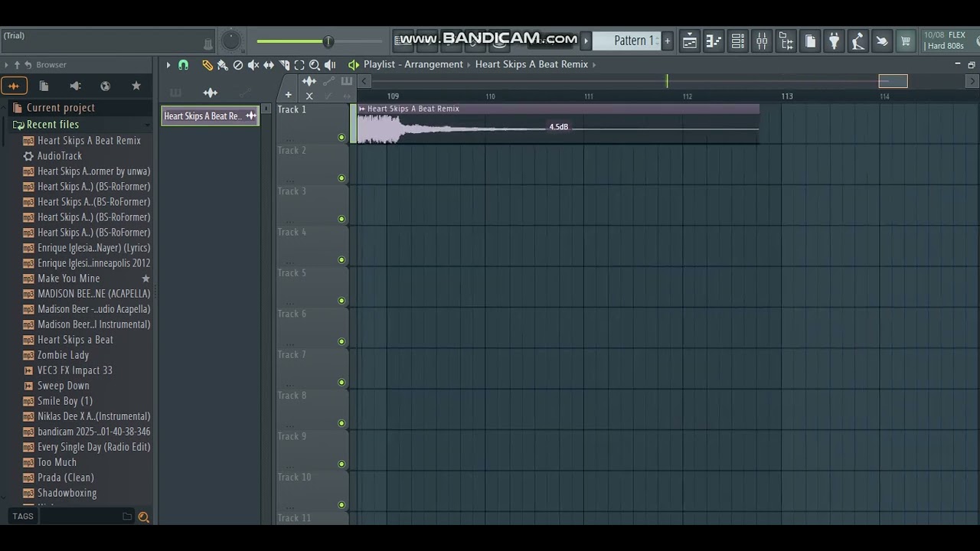Open the Piano roll view

[714, 41]
